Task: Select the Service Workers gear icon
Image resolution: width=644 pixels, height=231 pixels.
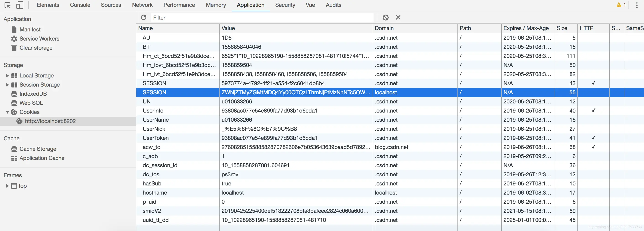Action: (x=14, y=39)
